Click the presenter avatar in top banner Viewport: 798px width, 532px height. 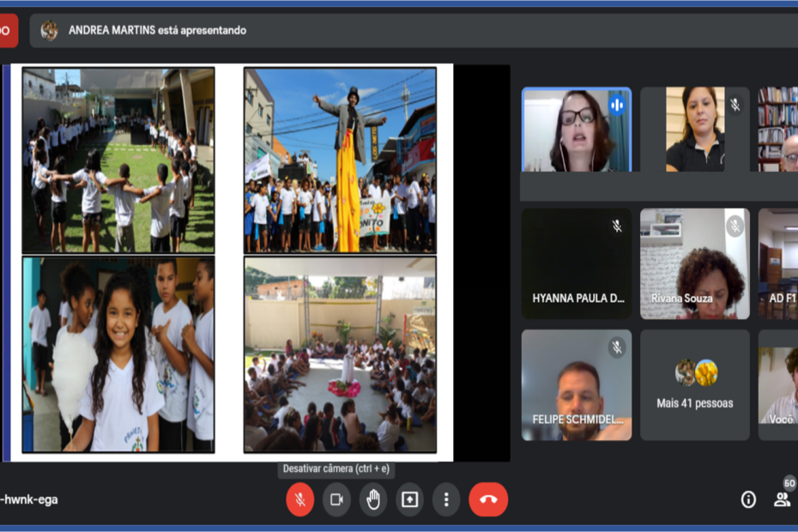(x=50, y=30)
